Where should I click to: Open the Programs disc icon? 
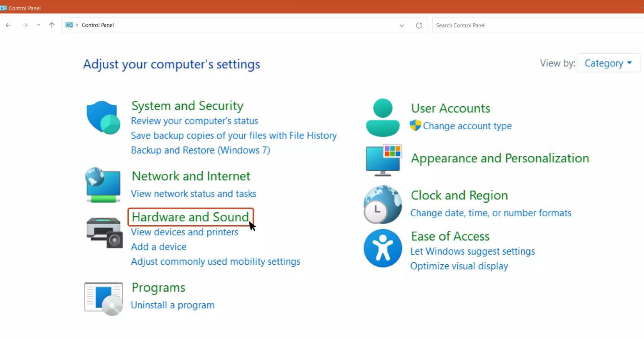point(103,299)
